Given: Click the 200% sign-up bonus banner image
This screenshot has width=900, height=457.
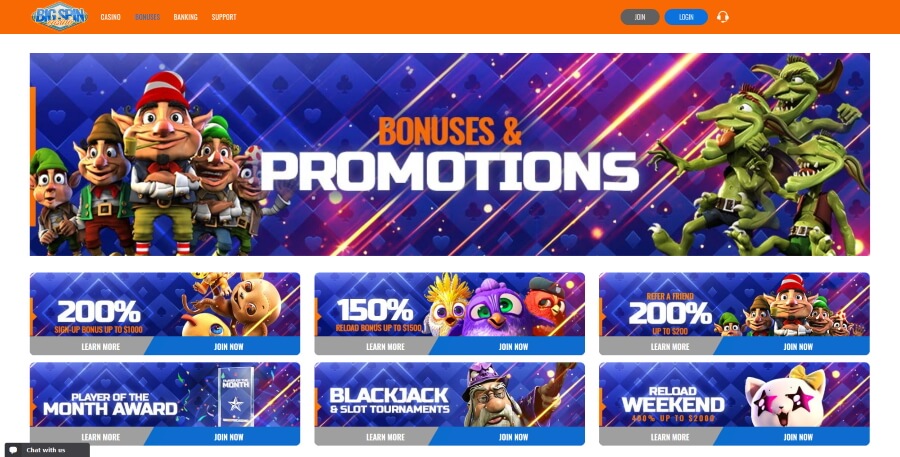Looking at the screenshot, I should click(x=165, y=304).
